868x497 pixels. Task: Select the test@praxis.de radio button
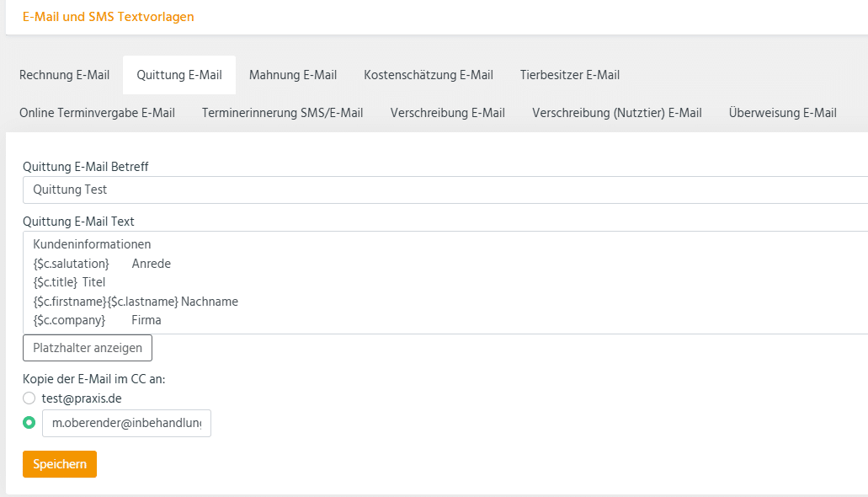point(29,398)
